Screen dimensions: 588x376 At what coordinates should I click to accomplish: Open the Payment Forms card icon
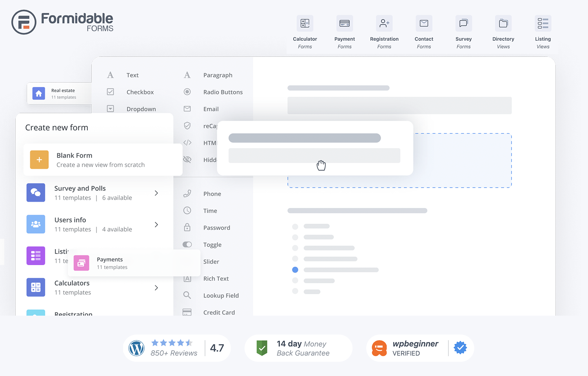[x=345, y=23]
